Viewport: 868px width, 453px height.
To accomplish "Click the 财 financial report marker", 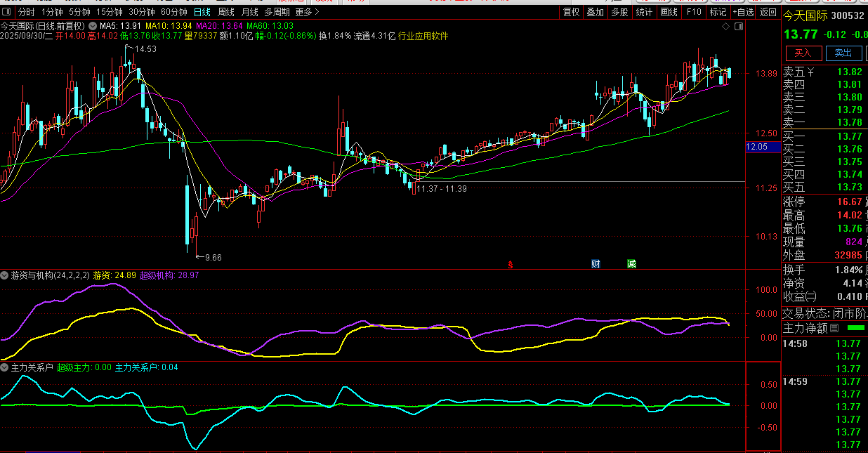I will point(596,264).
